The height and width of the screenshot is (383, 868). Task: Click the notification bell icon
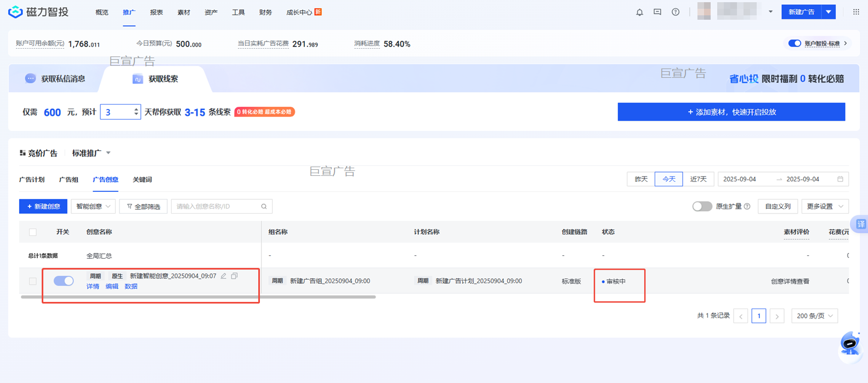(x=639, y=12)
